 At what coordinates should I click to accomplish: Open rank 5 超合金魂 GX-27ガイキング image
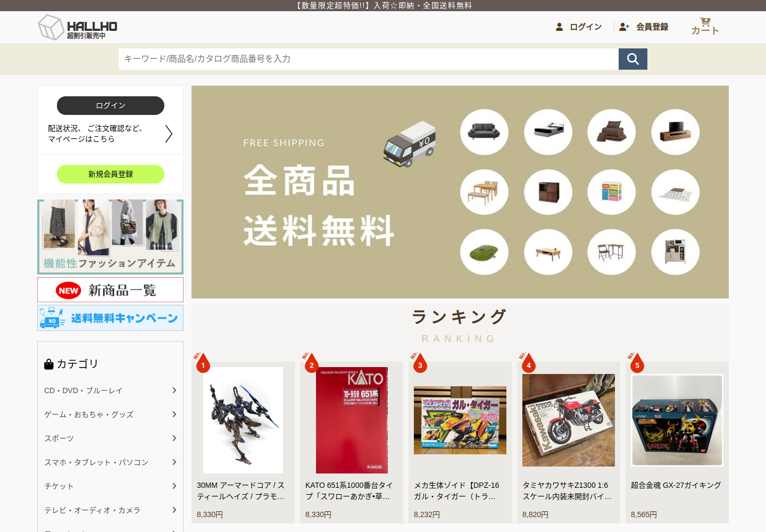(x=677, y=420)
